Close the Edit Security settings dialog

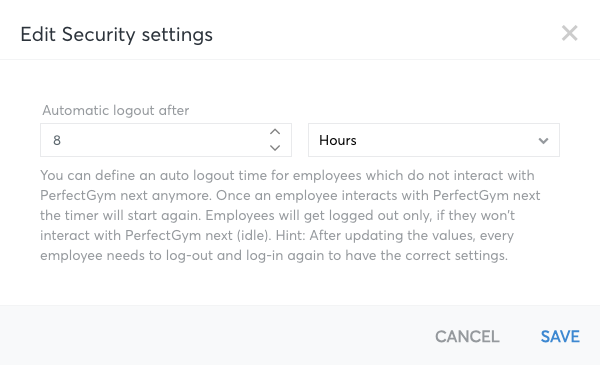[569, 33]
